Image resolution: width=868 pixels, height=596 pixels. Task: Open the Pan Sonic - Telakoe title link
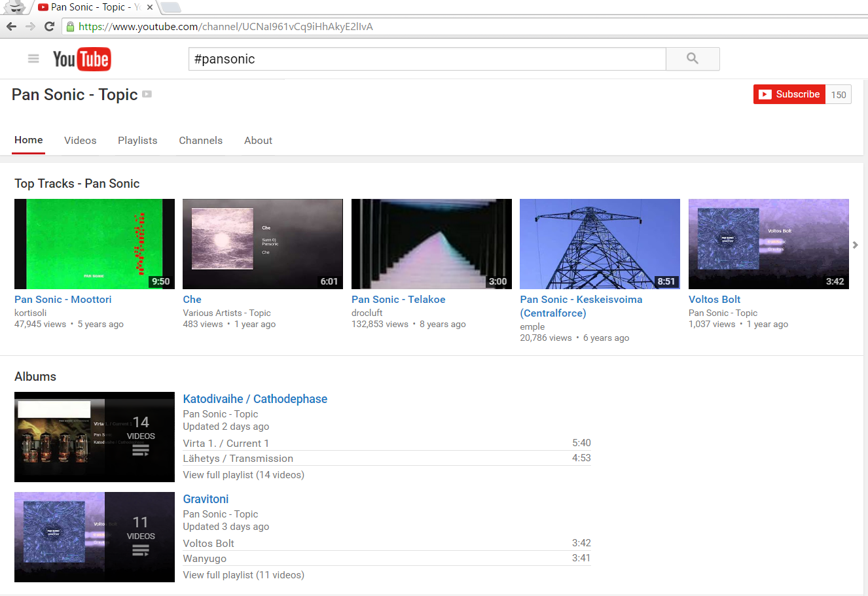pyautogui.click(x=399, y=300)
